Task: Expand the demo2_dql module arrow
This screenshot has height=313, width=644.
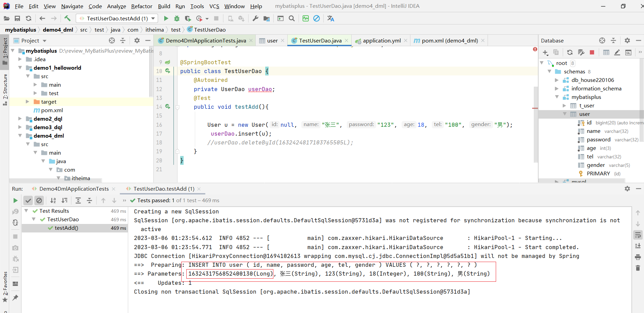Action: (20, 119)
